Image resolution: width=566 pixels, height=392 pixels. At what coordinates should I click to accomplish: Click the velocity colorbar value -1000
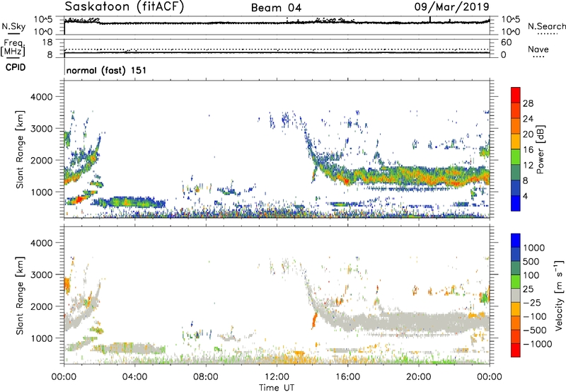[537, 344]
